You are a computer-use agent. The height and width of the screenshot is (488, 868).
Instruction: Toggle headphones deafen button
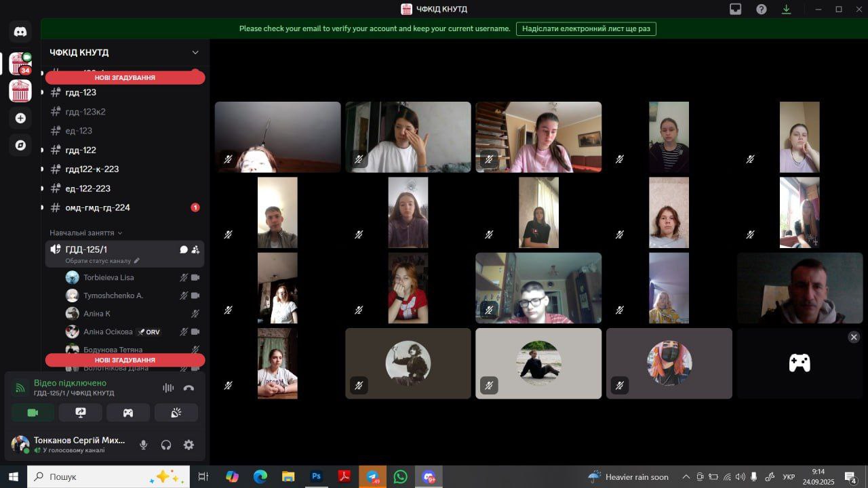(166, 445)
